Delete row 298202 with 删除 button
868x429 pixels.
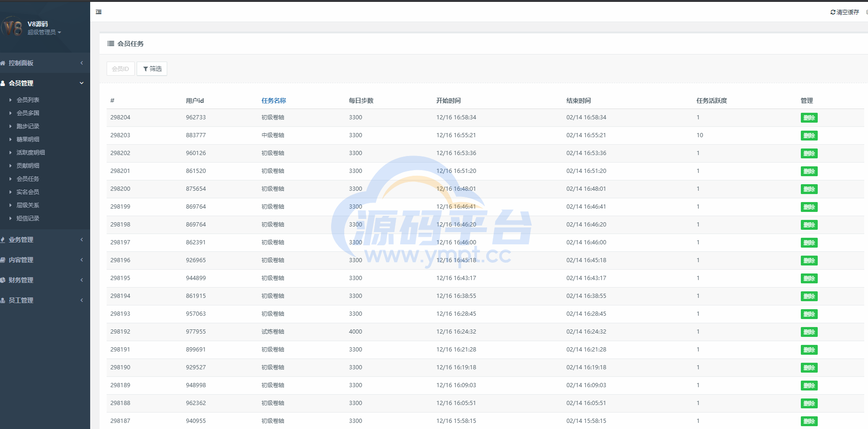point(809,154)
